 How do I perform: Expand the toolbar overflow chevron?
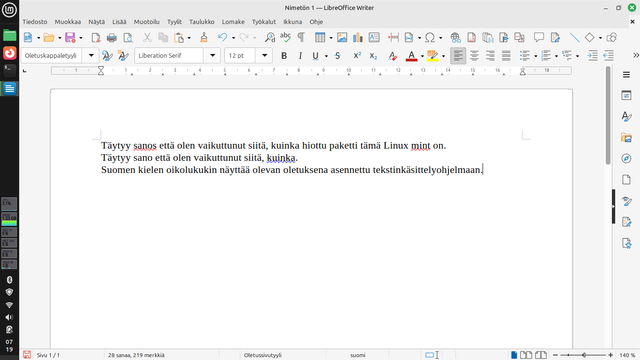point(636,56)
